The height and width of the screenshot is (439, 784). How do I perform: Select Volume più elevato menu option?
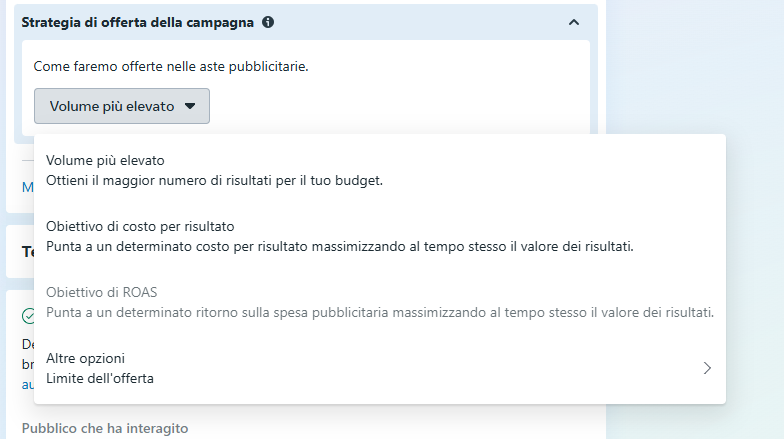[x=105, y=160]
